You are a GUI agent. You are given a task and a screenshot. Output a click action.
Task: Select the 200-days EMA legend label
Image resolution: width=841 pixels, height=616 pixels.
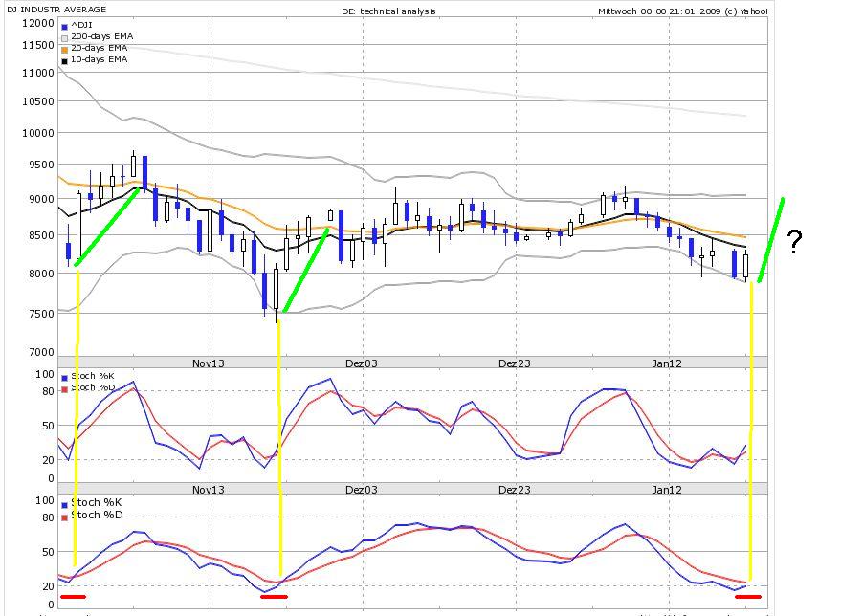(x=102, y=36)
